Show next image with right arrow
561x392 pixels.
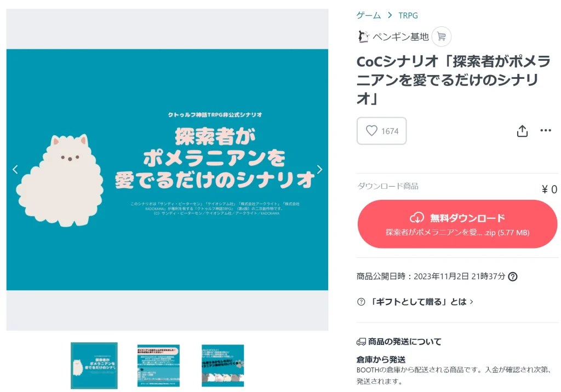pyautogui.click(x=319, y=170)
